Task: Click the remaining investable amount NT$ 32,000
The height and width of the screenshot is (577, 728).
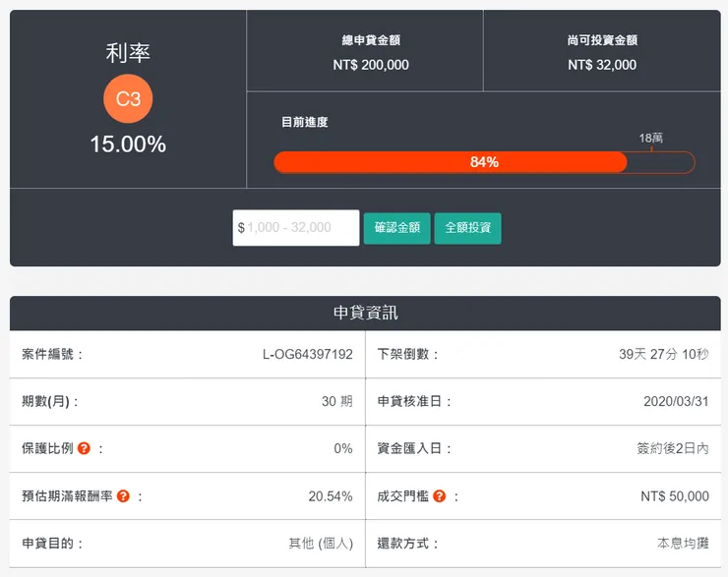Action: point(602,65)
